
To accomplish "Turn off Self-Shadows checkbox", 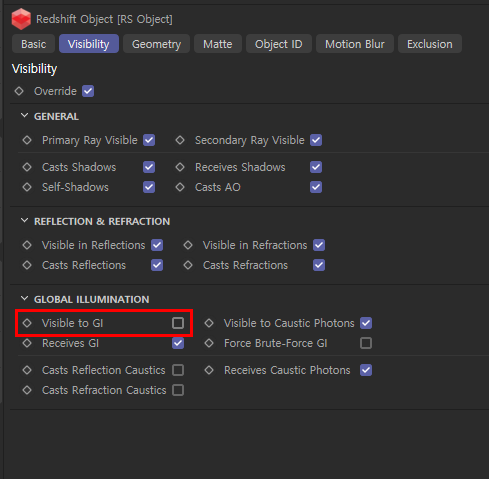I will [149, 187].
